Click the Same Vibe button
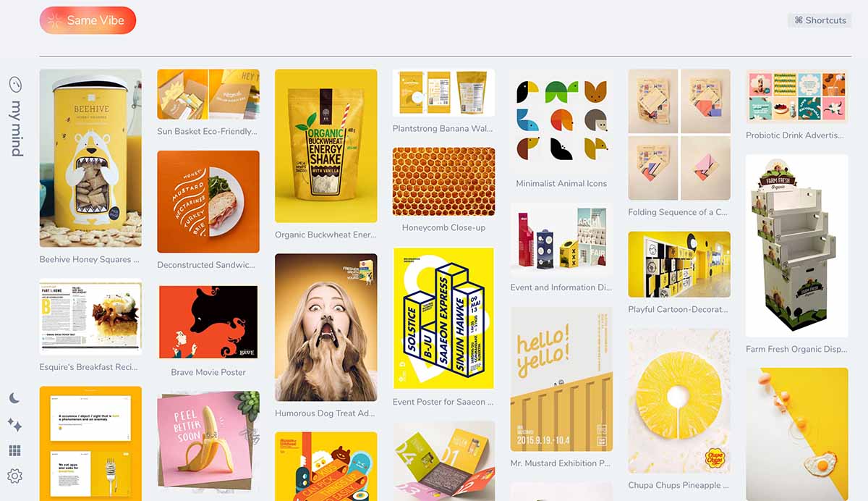This screenshot has height=501, width=868. pyautogui.click(x=88, y=20)
